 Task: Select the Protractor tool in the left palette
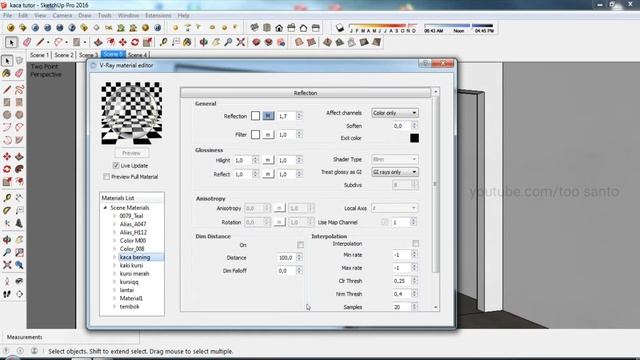pos(7,211)
